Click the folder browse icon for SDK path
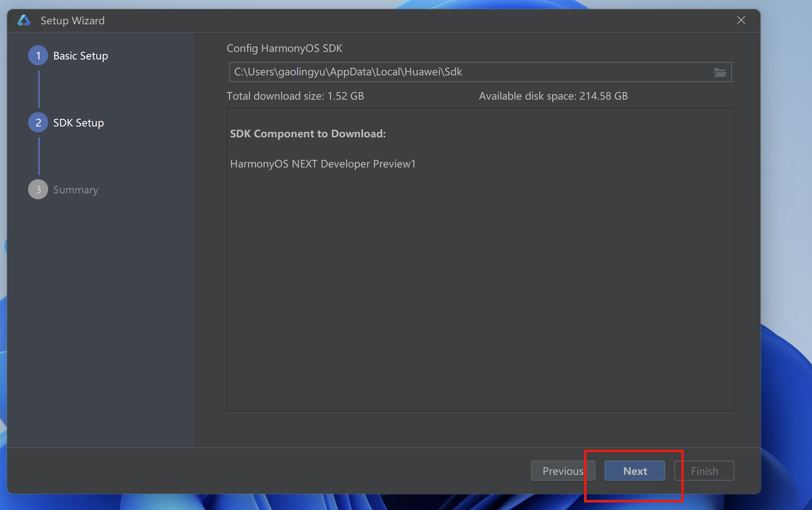 click(x=720, y=72)
